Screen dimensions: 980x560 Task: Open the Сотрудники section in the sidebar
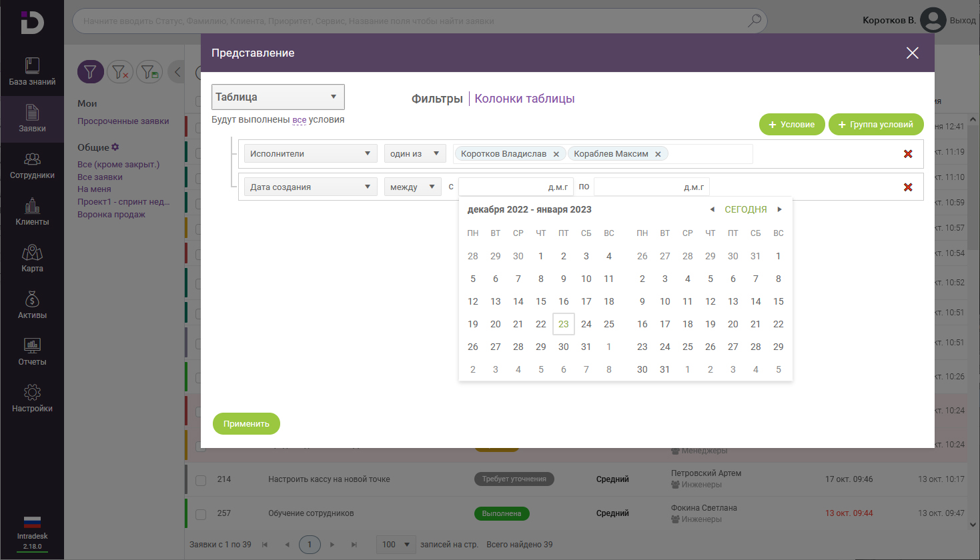click(31, 165)
